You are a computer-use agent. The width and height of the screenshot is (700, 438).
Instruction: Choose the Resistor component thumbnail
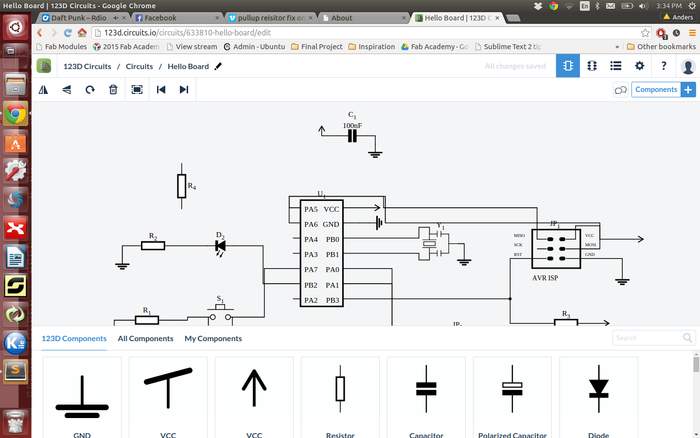click(340, 397)
